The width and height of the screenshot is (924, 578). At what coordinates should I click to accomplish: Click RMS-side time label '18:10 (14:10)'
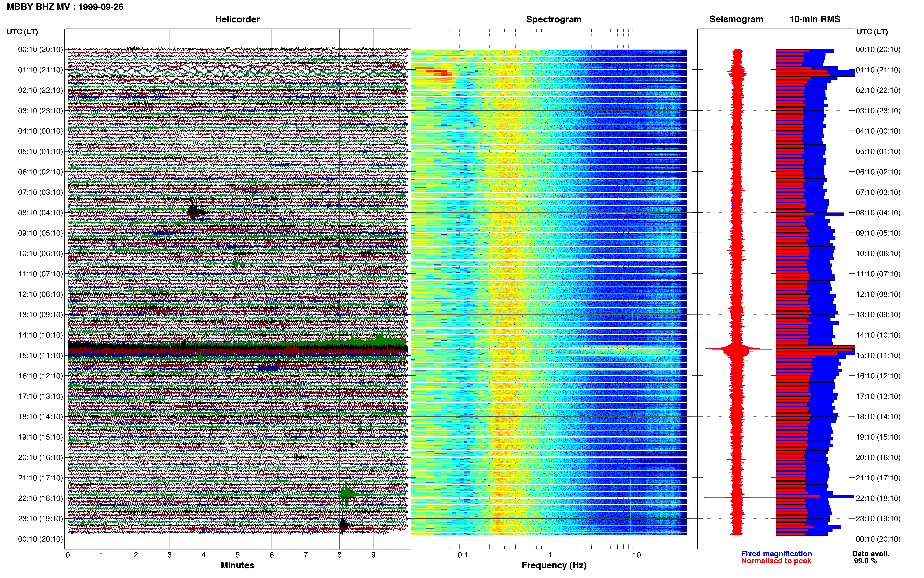pyautogui.click(x=878, y=417)
